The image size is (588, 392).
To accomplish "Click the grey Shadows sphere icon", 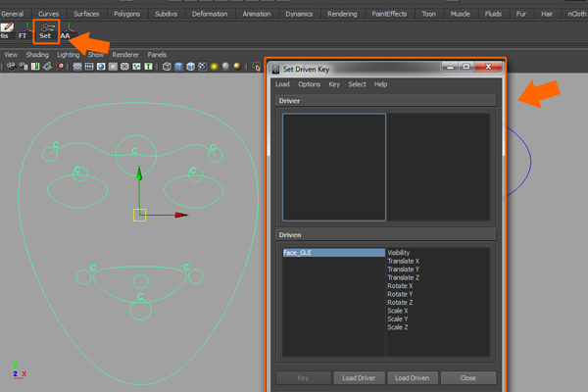I will [x=225, y=66].
